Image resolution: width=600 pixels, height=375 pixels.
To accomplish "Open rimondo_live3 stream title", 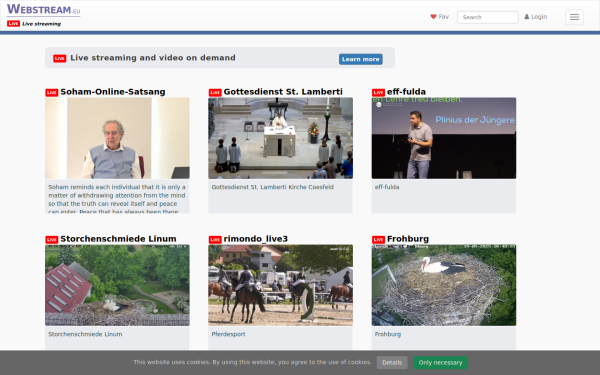I will [256, 239].
